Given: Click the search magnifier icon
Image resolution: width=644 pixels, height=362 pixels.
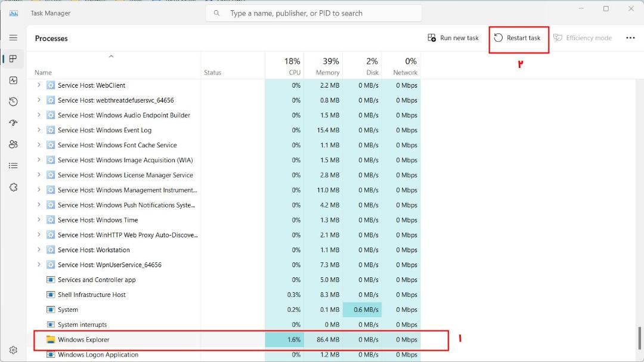Looking at the screenshot, I should (216, 13).
